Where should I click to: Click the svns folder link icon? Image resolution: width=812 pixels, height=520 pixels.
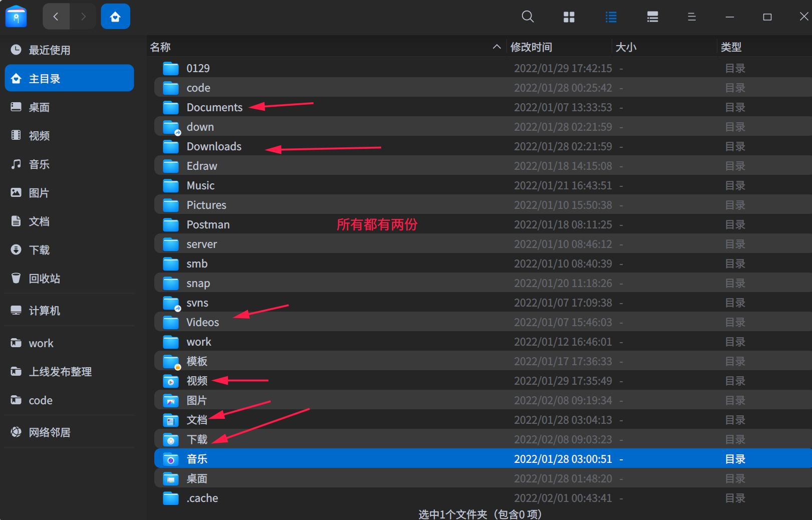171,303
